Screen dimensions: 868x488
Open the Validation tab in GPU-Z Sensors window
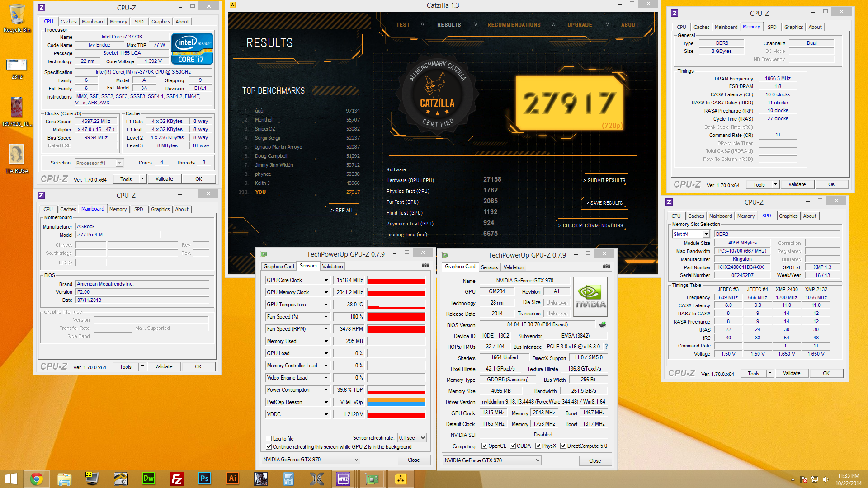point(332,267)
